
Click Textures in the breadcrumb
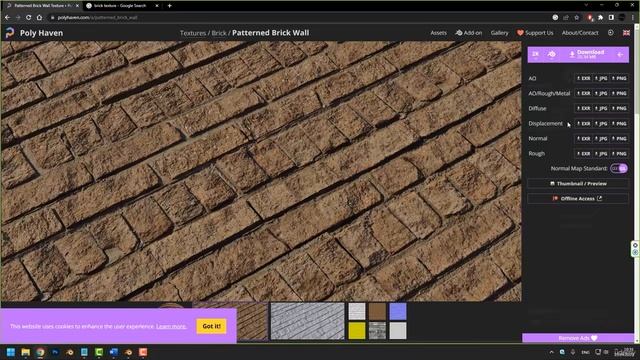pos(193,33)
